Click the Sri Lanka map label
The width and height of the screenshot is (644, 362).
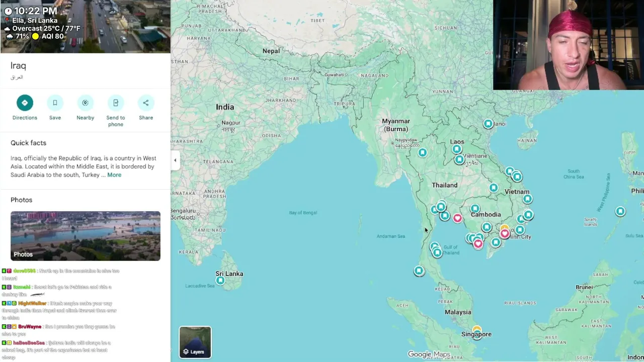(x=229, y=274)
